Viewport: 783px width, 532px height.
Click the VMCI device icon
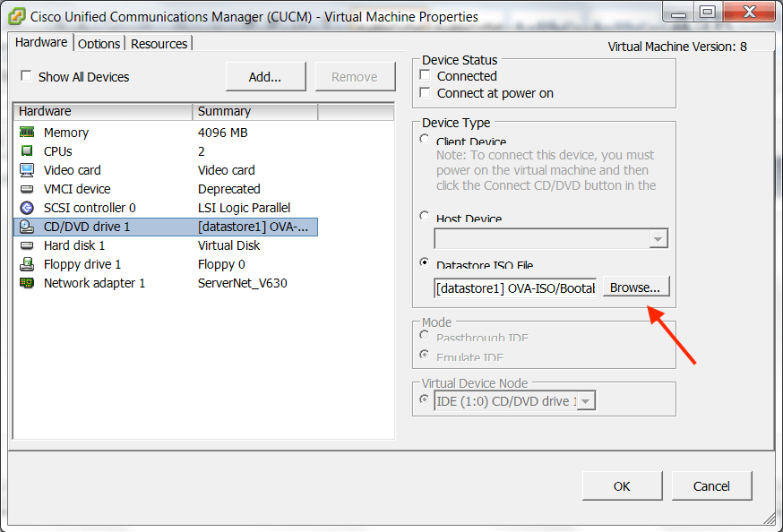tap(27, 189)
